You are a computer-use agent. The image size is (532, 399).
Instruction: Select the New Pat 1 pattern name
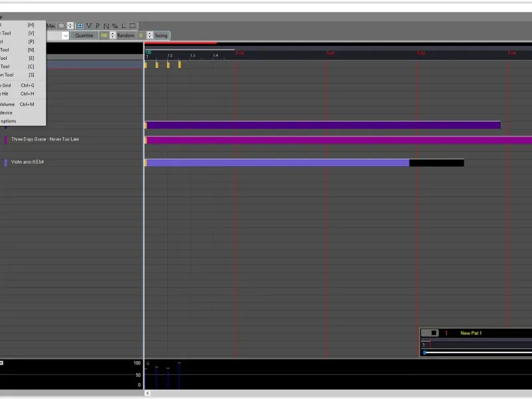point(471,333)
